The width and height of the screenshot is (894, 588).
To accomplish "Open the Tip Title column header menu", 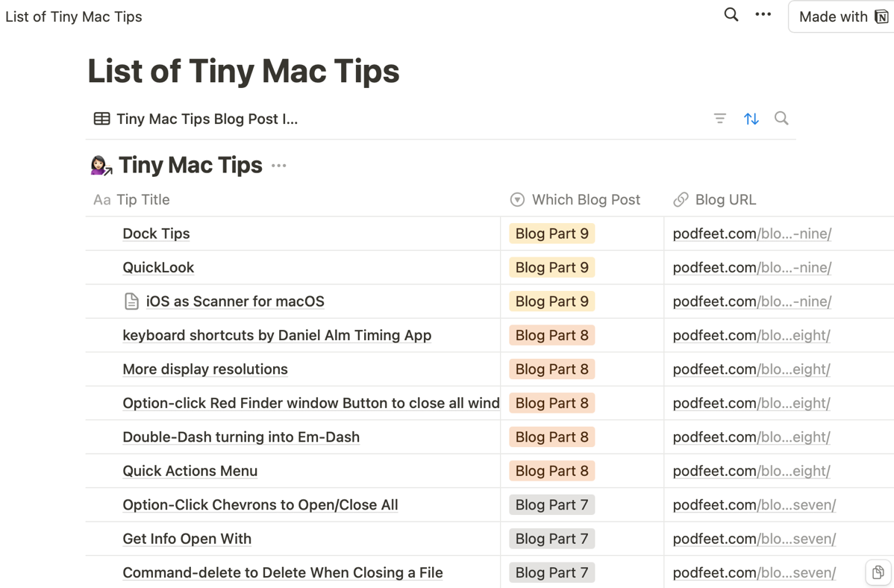I will (x=133, y=200).
